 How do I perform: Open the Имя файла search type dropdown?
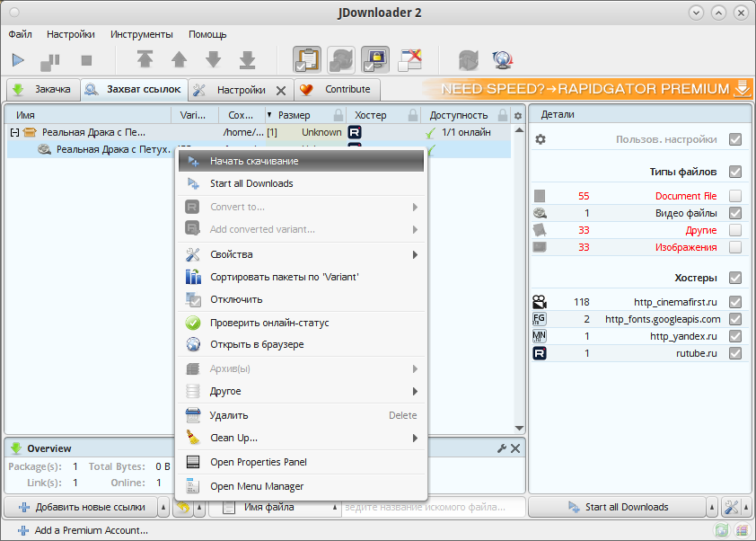[x=275, y=507]
